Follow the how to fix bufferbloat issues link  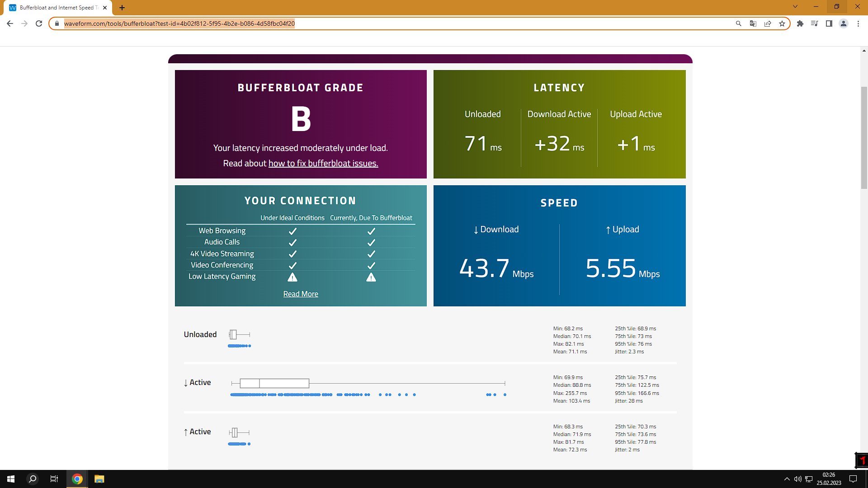(323, 163)
